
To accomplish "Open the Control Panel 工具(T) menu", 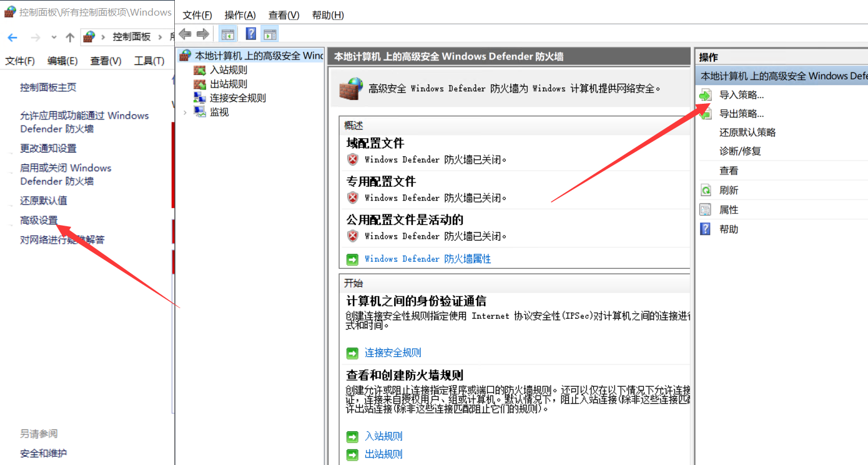I will click(149, 61).
